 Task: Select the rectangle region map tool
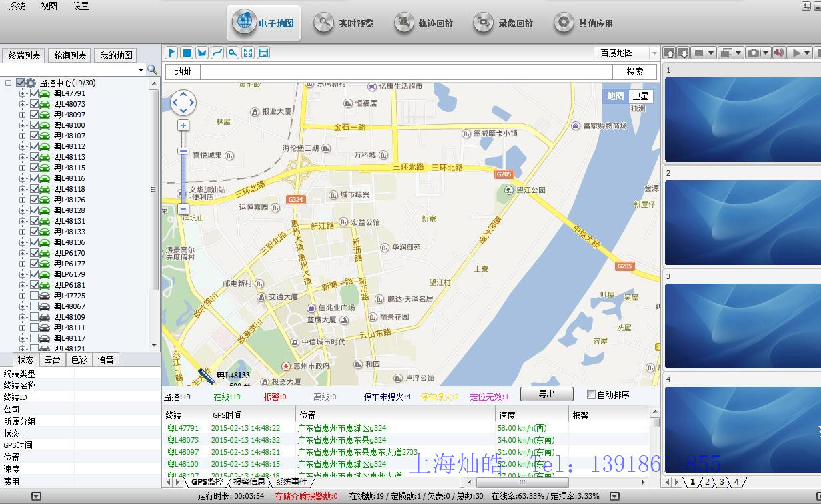(187, 53)
